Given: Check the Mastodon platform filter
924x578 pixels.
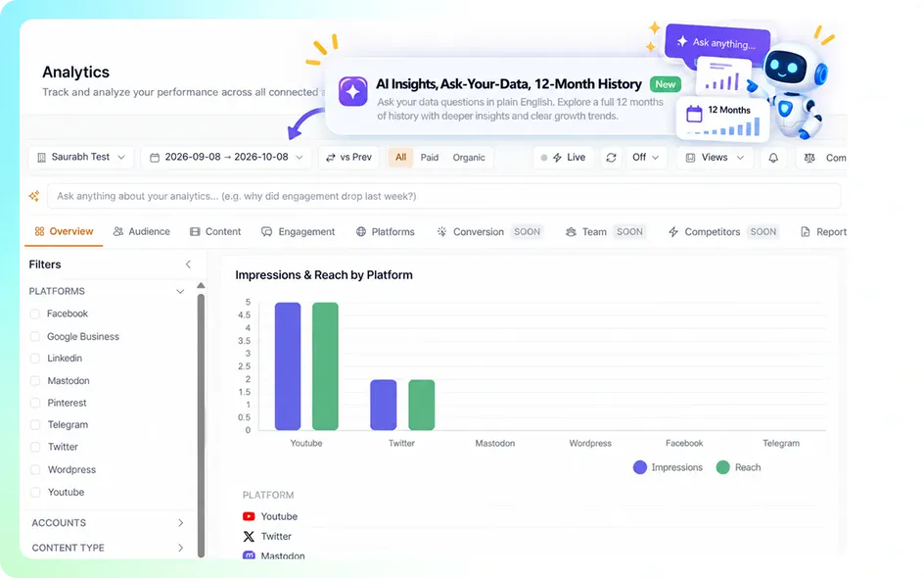Looking at the screenshot, I should [x=35, y=380].
